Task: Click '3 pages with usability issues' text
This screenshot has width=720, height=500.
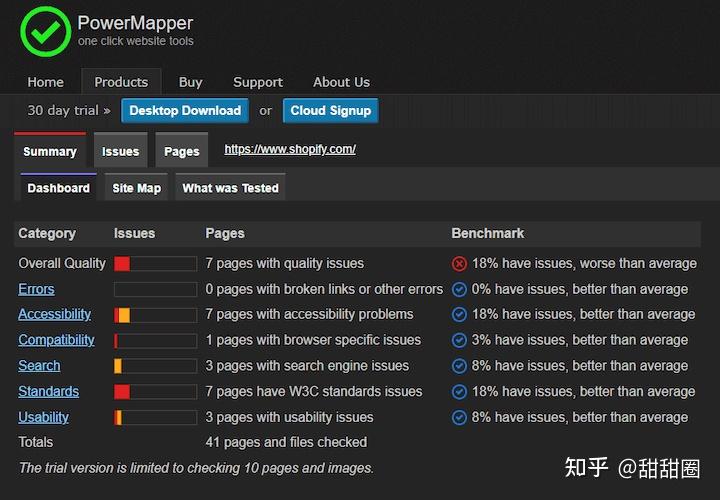Action: click(289, 417)
